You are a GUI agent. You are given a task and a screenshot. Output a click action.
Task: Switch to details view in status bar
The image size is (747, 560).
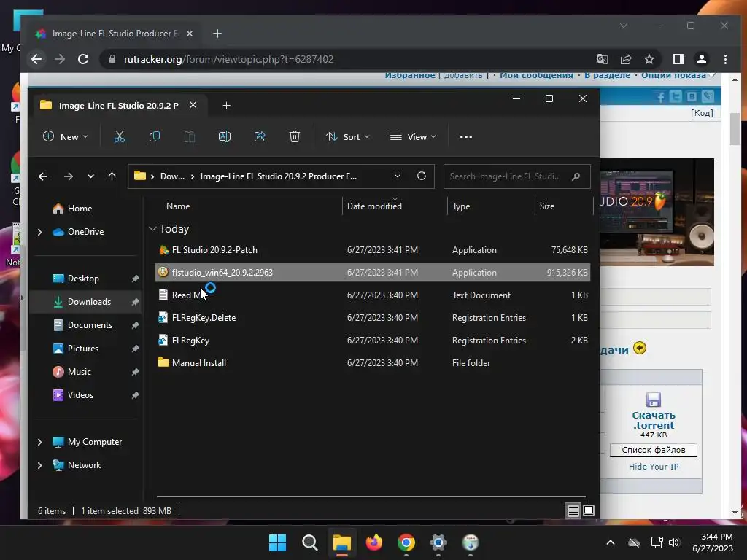(x=573, y=510)
